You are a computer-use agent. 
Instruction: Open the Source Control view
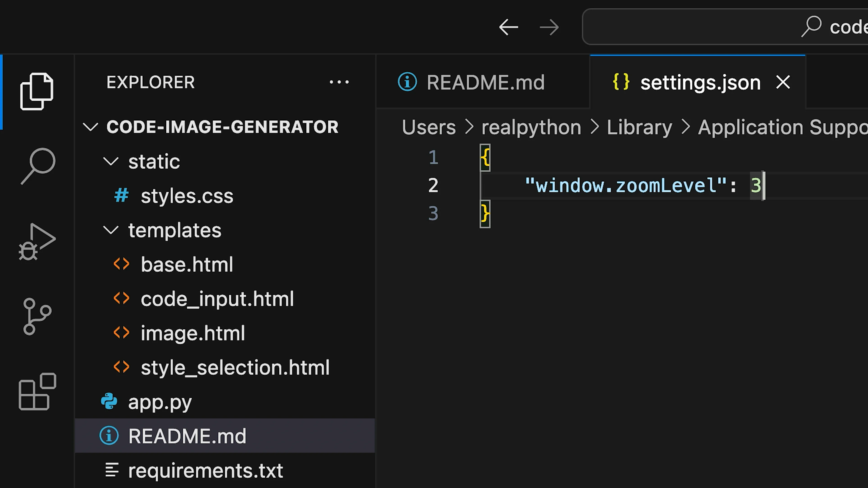click(x=37, y=316)
